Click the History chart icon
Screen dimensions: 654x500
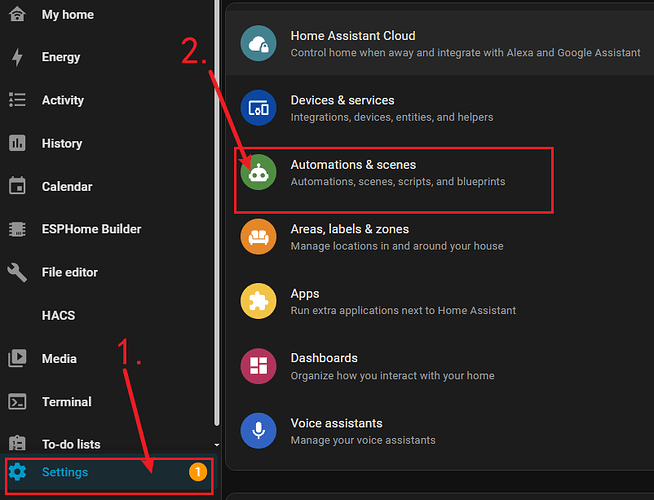(17, 143)
